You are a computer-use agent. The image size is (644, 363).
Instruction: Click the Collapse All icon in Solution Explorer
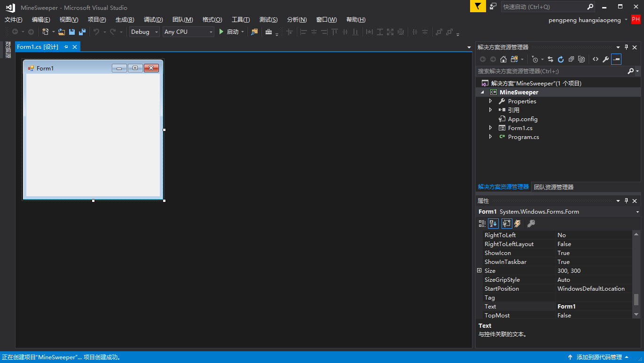tap(571, 59)
